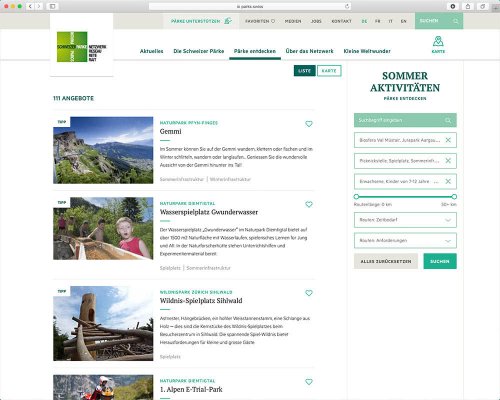Image resolution: width=500 pixels, height=400 pixels.
Task: Open Medien link
Action: pos(293,21)
